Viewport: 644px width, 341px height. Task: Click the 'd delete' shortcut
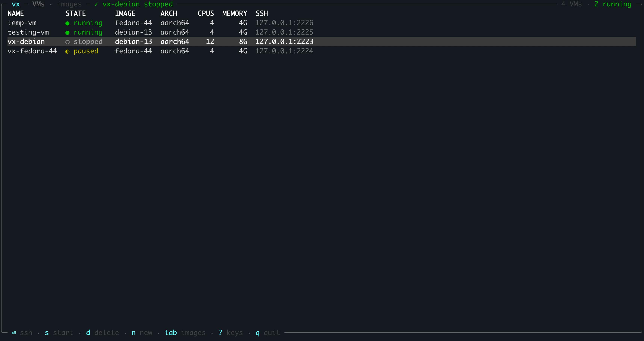click(x=103, y=333)
